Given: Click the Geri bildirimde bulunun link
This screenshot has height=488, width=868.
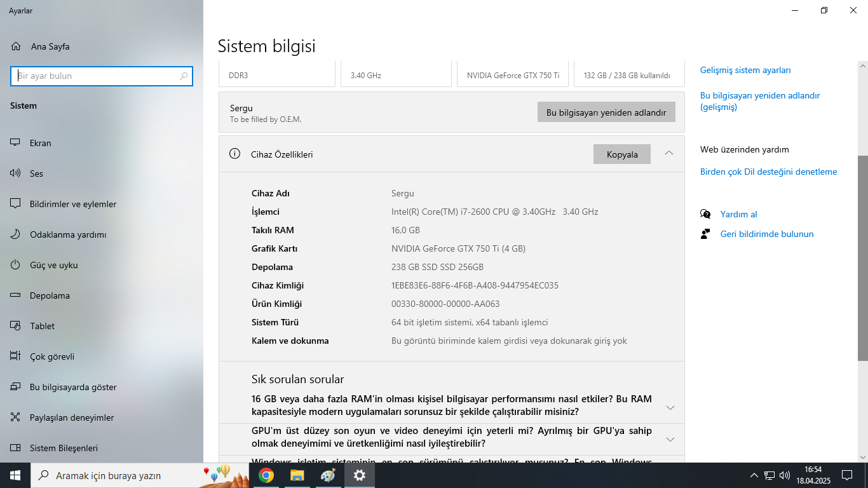Looking at the screenshot, I should coord(767,234).
